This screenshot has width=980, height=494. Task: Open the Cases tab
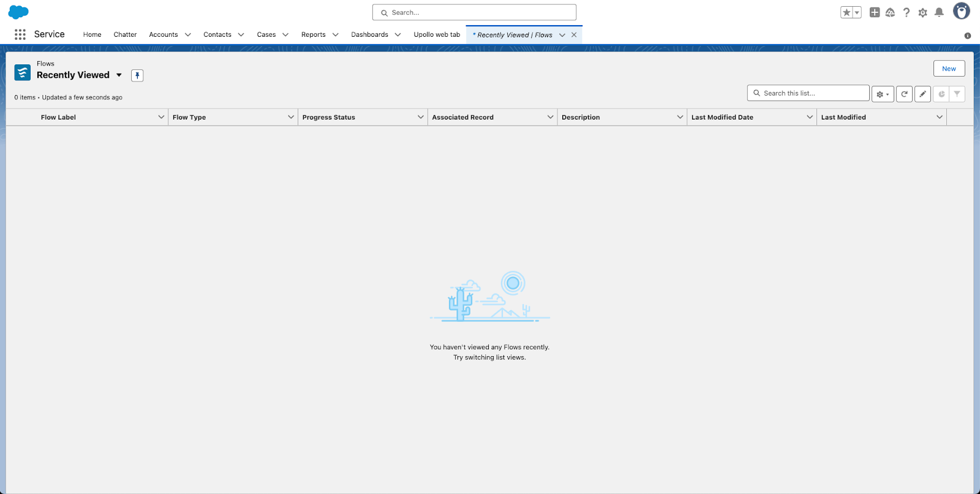[266, 35]
